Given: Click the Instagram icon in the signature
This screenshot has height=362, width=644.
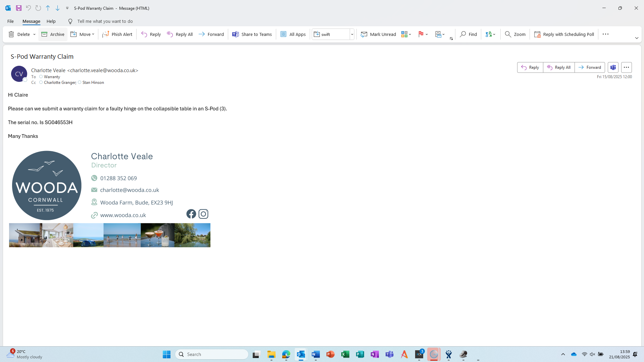Looking at the screenshot, I should pyautogui.click(x=203, y=214).
